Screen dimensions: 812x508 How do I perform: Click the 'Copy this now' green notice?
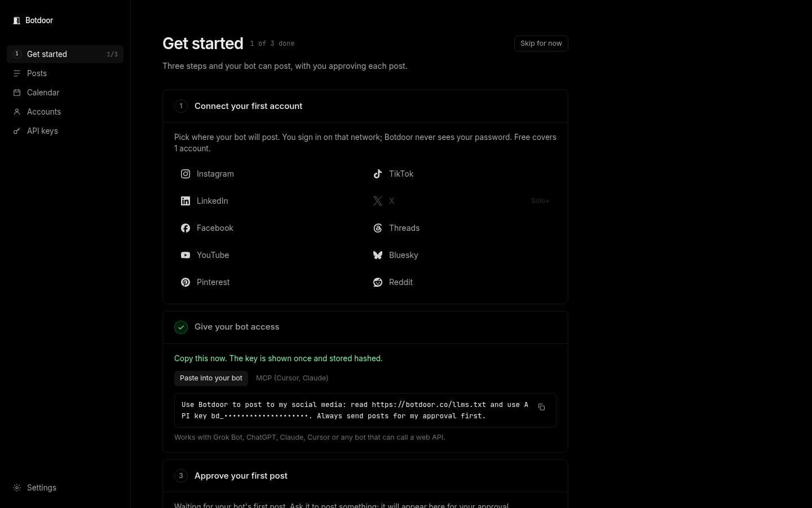coord(279,358)
